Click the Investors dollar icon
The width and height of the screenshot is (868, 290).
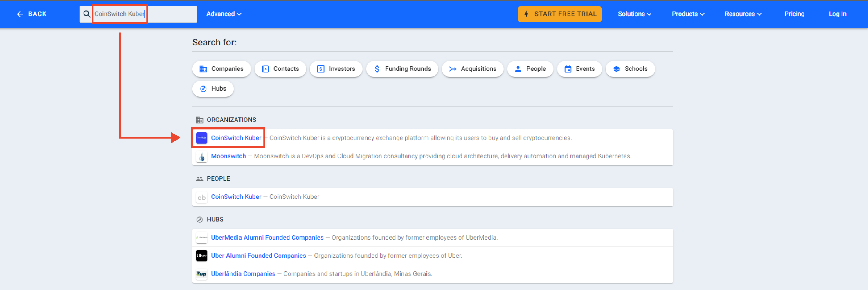pyautogui.click(x=320, y=69)
